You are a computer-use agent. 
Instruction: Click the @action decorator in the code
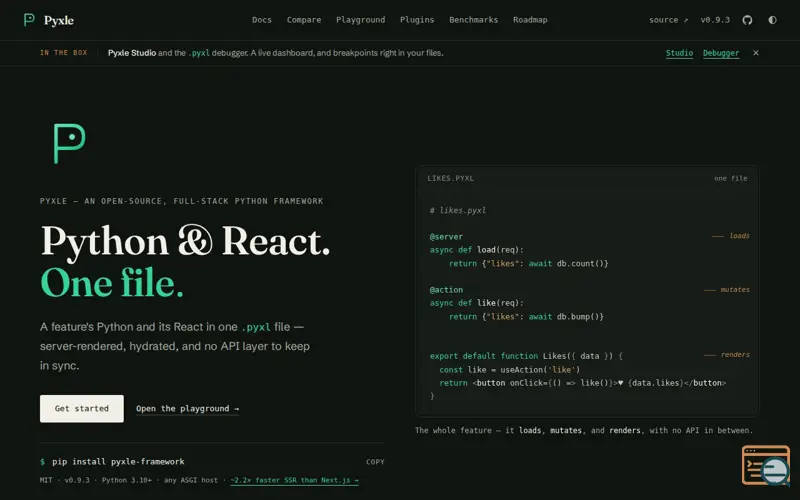(446, 290)
